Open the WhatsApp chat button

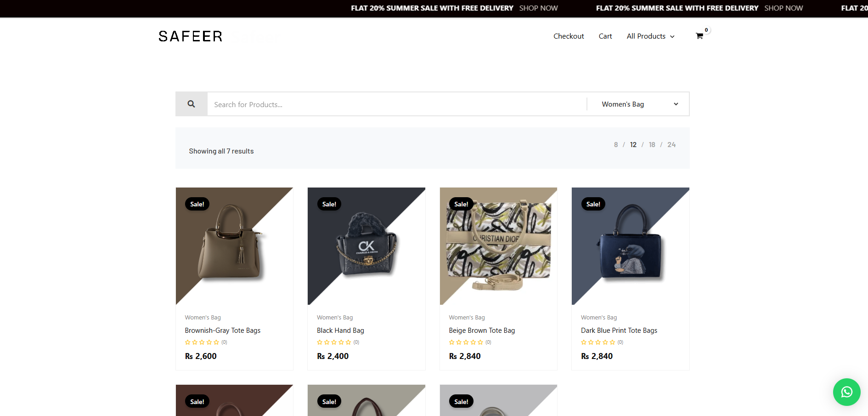click(x=846, y=392)
